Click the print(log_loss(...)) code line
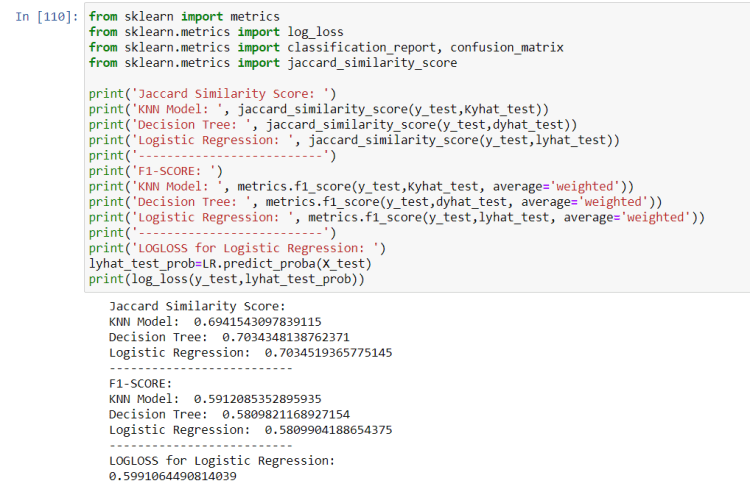The height and width of the screenshot is (489, 750). [x=227, y=279]
